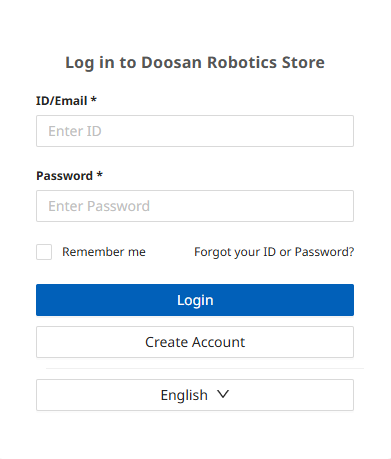
Task: Click the ID/Email field label
Action: tap(62, 101)
